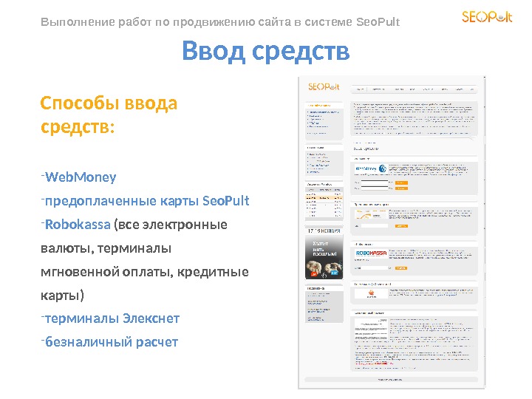532x399 pixels.
Task: Click the 'безналичный расчет' list item
Action: pyautogui.click(x=112, y=342)
